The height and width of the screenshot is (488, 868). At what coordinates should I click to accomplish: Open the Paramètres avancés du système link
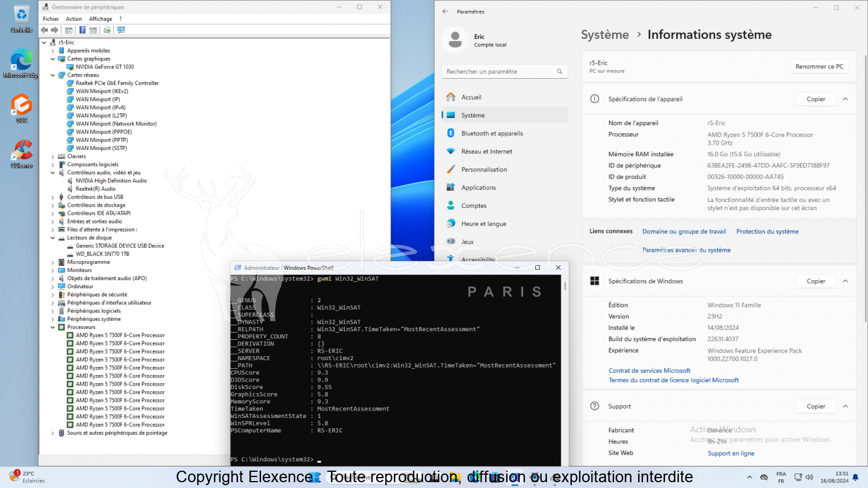click(686, 250)
